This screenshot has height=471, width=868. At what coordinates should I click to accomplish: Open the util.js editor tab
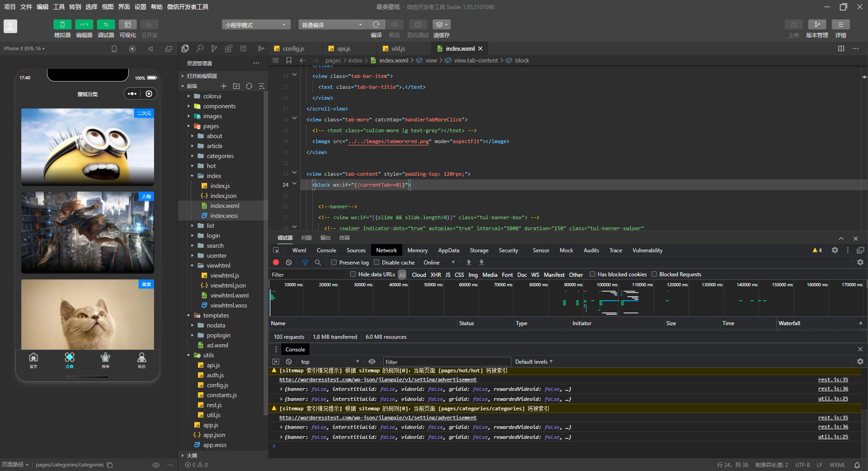(x=398, y=48)
